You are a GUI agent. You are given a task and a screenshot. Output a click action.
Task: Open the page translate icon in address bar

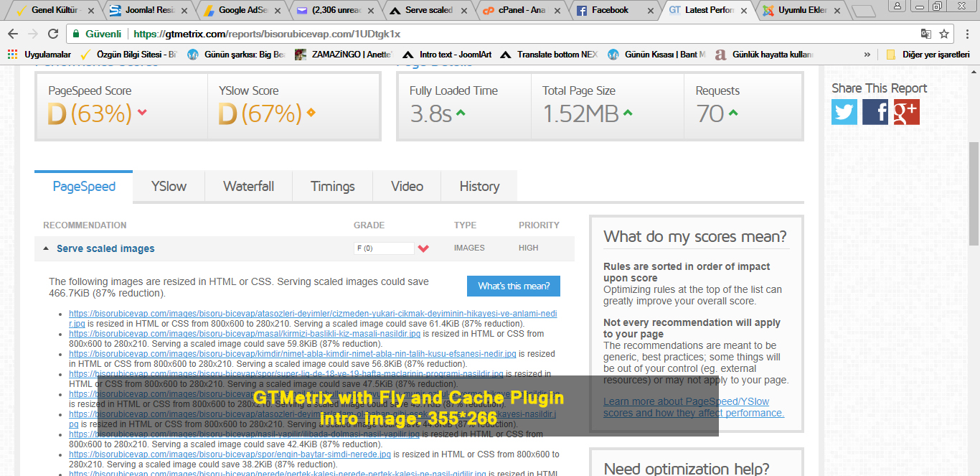pyautogui.click(x=925, y=33)
